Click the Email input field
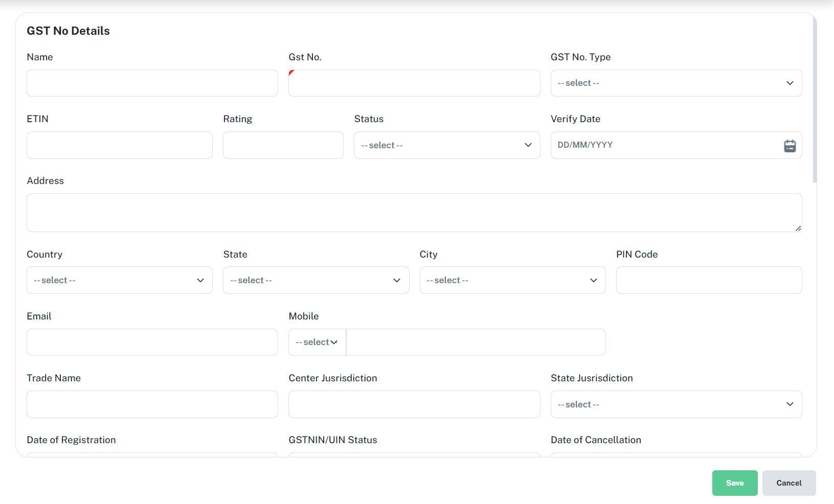The image size is (834, 504). pos(152,342)
